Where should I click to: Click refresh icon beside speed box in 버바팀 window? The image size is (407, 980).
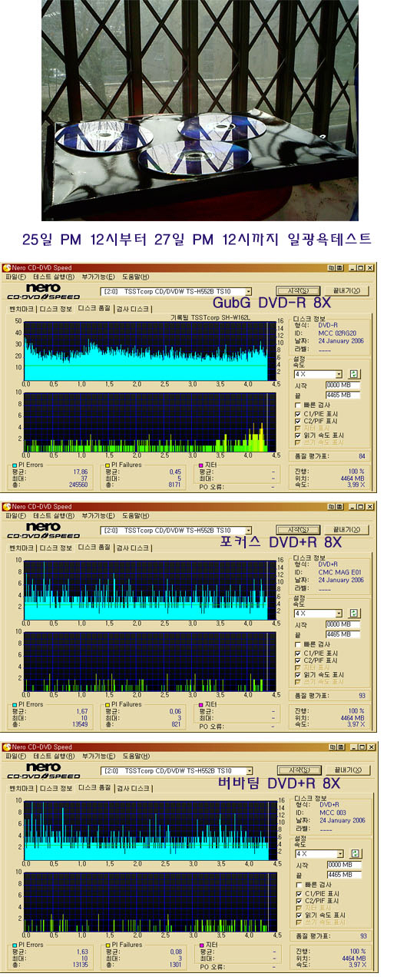tap(355, 853)
